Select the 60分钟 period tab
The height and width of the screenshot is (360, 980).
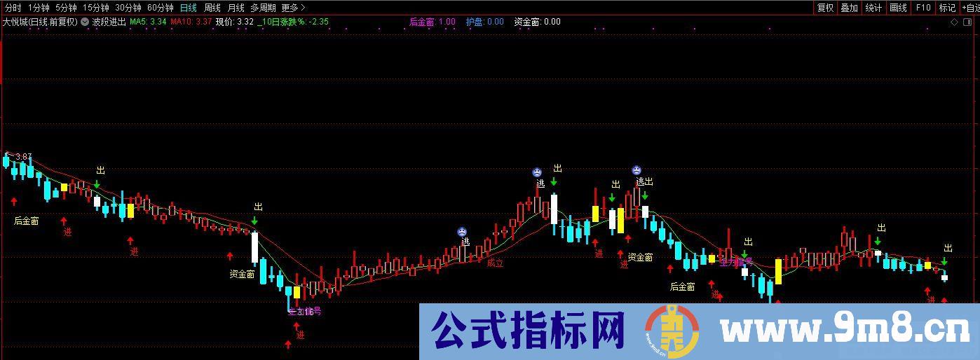[161, 8]
